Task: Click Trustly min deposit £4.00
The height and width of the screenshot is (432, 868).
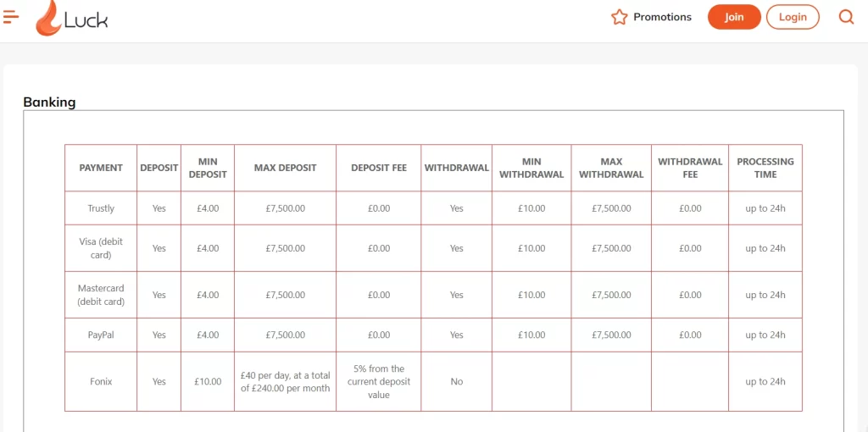Action: [208, 208]
